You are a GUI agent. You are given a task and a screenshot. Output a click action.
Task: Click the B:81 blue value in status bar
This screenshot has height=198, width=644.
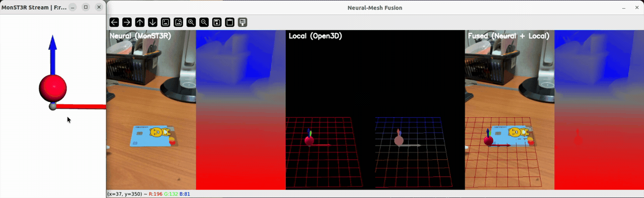(185, 194)
